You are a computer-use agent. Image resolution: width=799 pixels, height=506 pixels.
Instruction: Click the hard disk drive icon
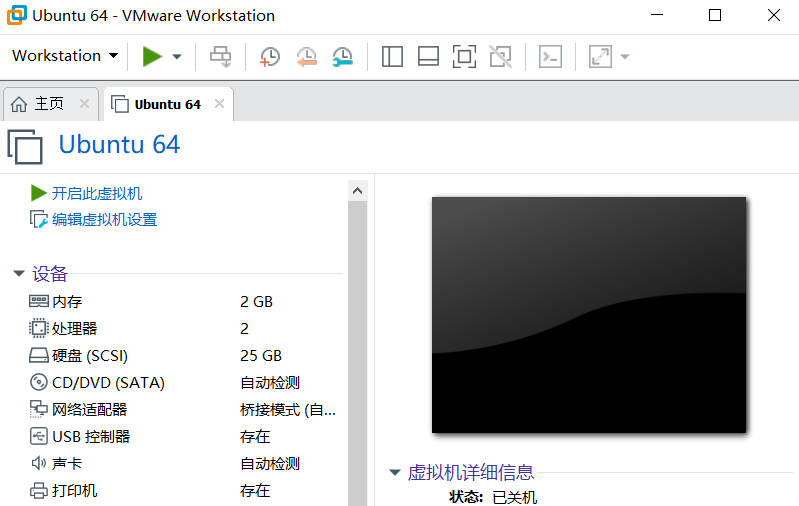click(x=39, y=355)
